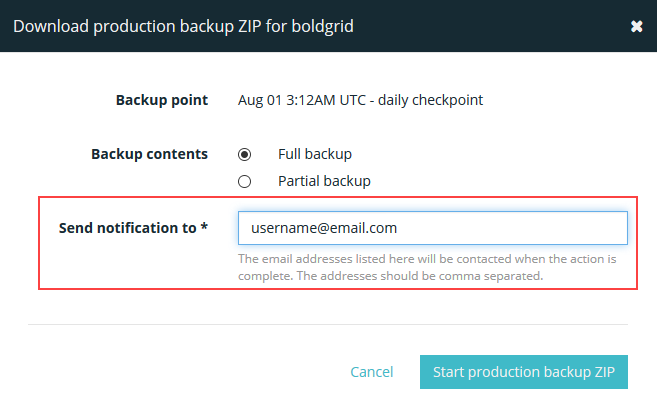Viewport: 657px width, 419px height.
Task: Select the Full backup radio button
Action: point(244,155)
